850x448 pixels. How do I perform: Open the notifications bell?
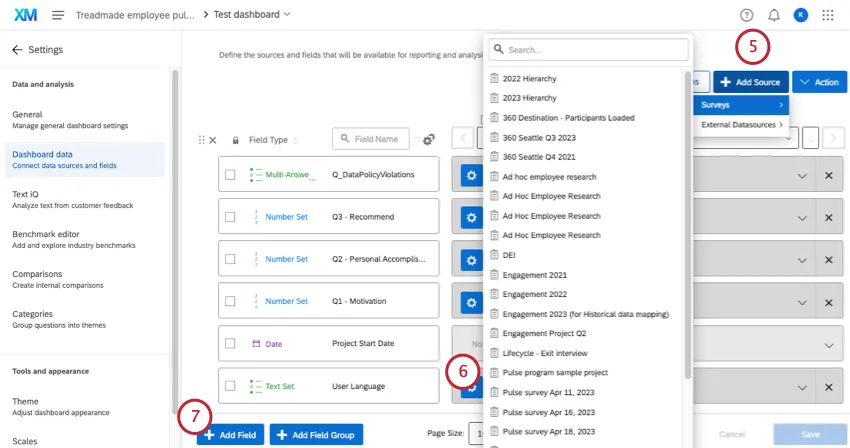pyautogui.click(x=773, y=15)
